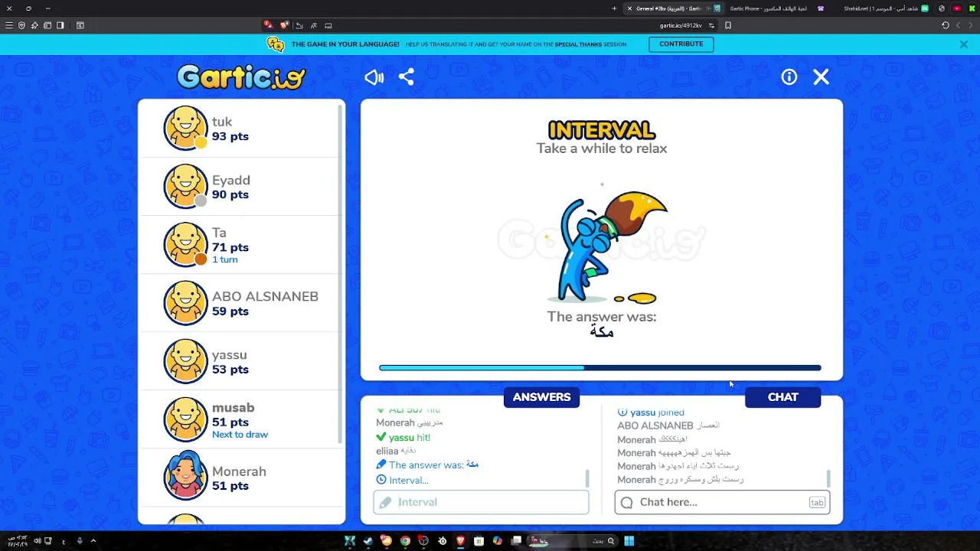This screenshot has width=980, height=551.
Task: Open Google Chrome from the taskbar
Action: (405, 541)
